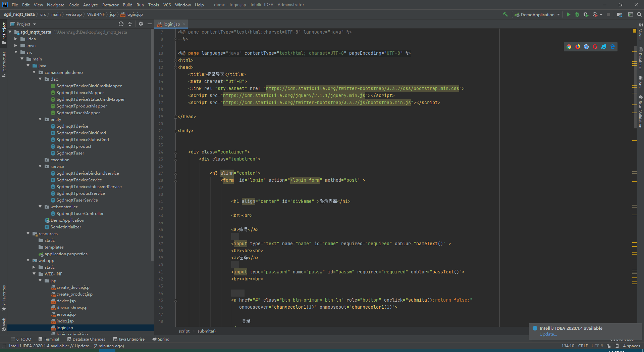Select the login.jsp editor tab
Image resolution: width=644 pixels, height=352 pixels.
[171, 24]
